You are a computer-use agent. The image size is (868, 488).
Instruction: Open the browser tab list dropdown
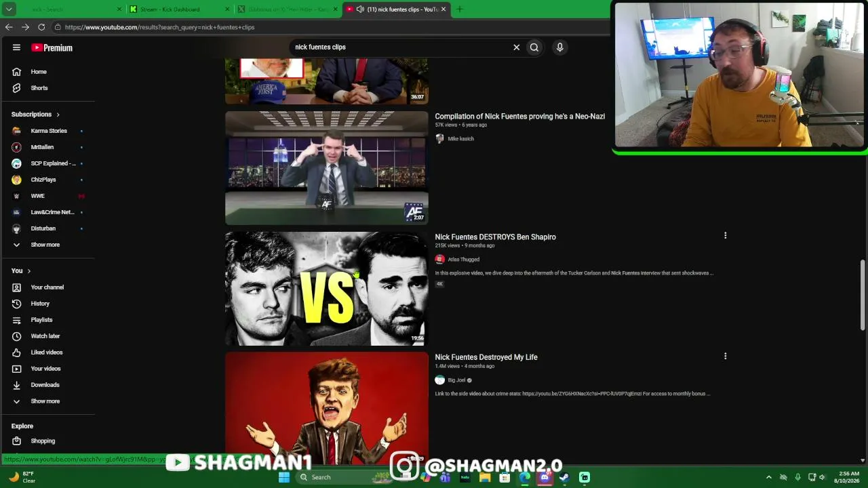click(x=9, y=9)
